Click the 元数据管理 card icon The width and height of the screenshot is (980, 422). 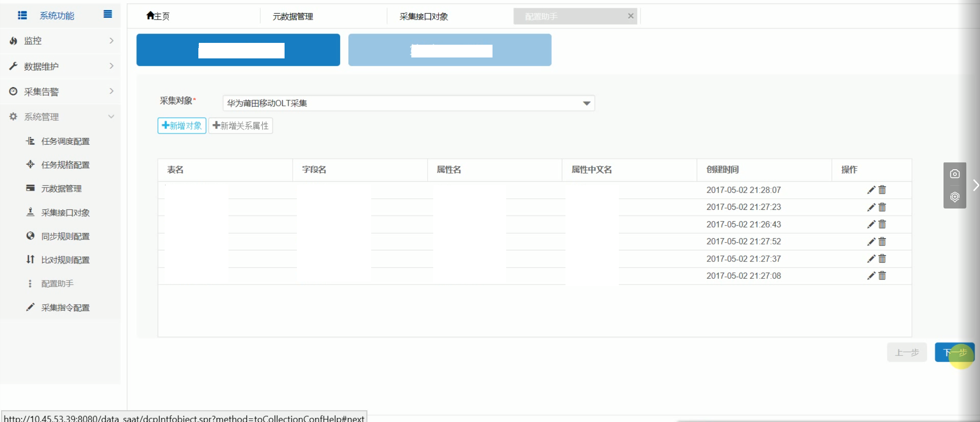[x=30, y=188]
